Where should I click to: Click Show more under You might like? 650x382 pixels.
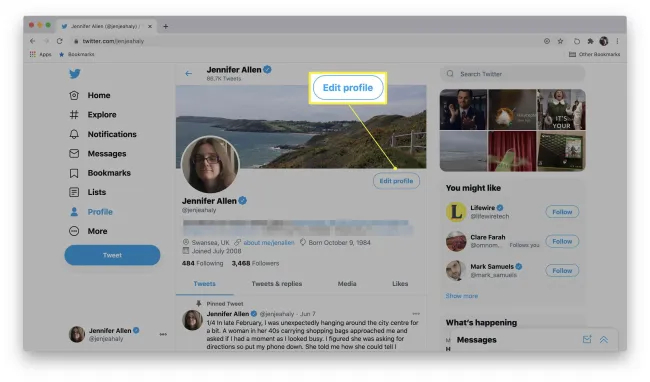click(461, 296)
